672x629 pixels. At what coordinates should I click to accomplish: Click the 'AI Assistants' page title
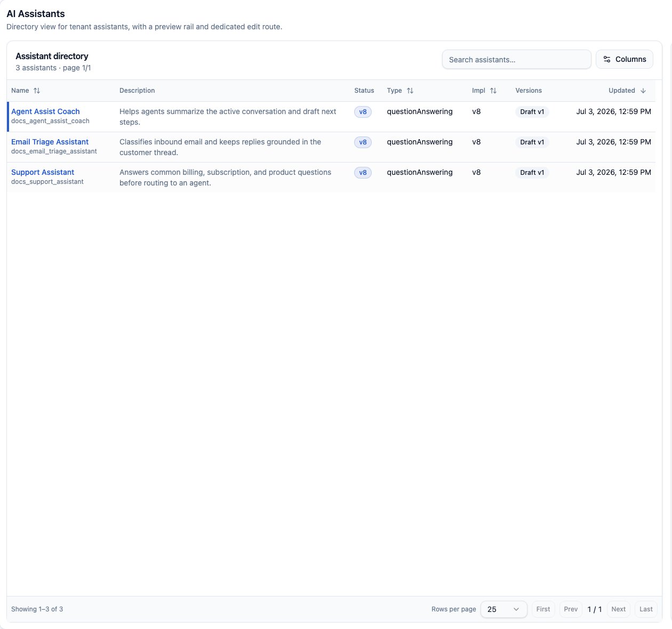click(36, 14)
